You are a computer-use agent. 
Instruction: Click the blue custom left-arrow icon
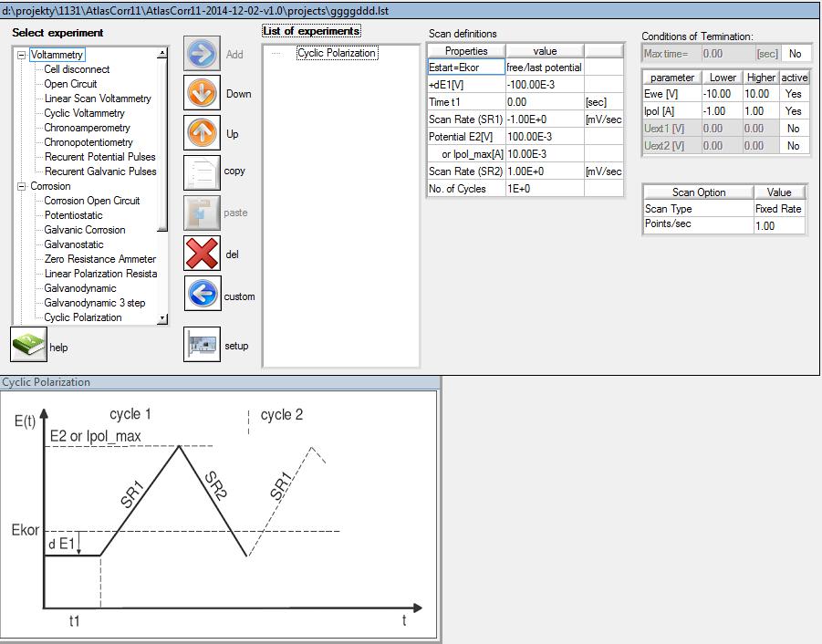point(203,294)
